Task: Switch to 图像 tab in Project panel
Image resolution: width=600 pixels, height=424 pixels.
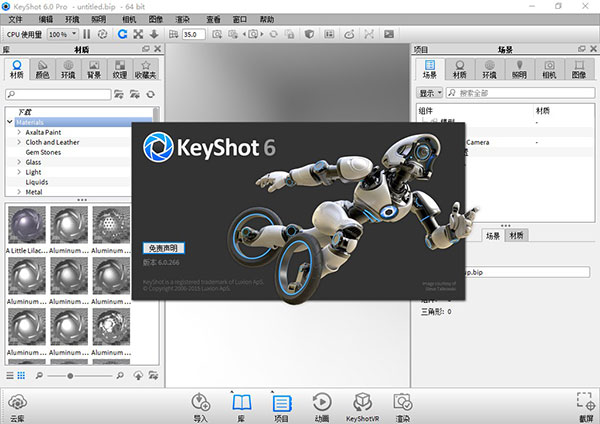Action: 579,70
